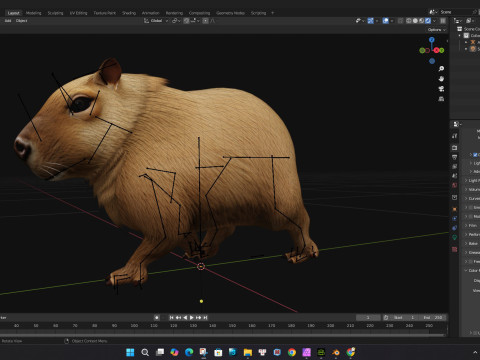Collapse the Color Management panel
The height and width of the screenshot is (360, 480).
pyautogui.click(x=466, y=270)
